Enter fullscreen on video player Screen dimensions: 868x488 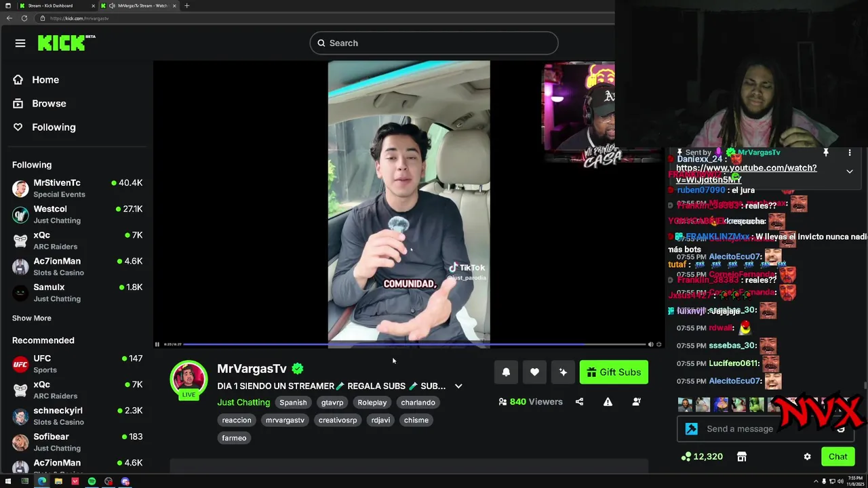658,344
